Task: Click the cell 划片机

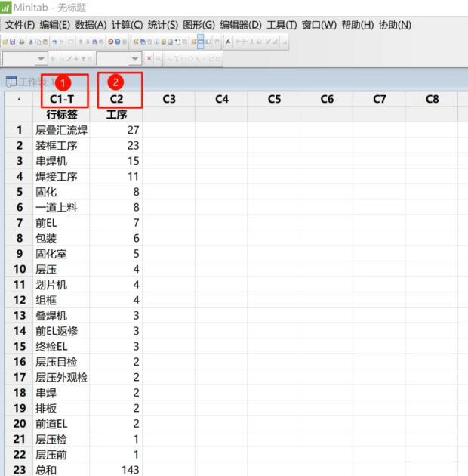Action: [x=62, y=285]
